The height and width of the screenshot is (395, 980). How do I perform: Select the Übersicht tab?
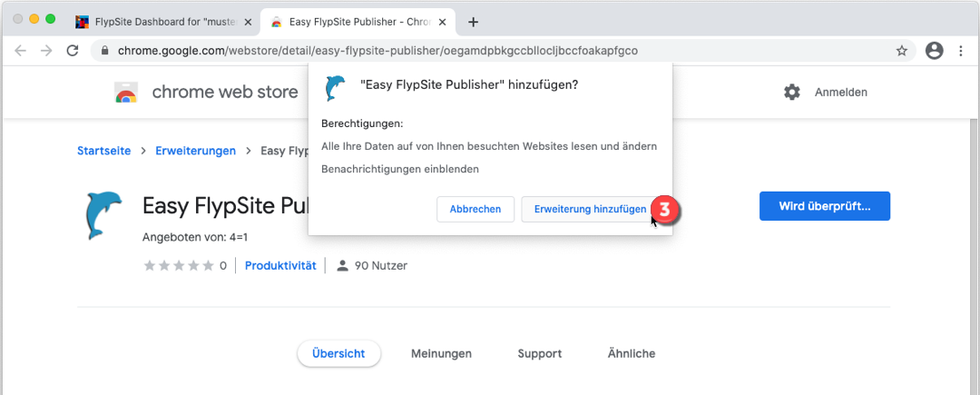coord(338,354)
